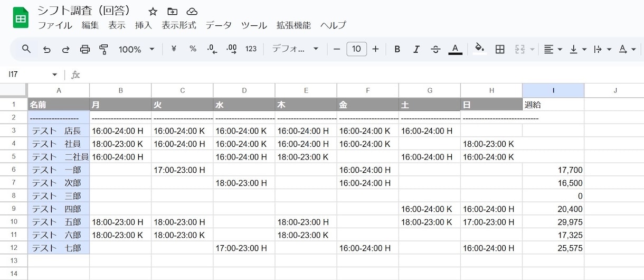The image size is (644, 280).
Task: Open the text rotation dropdown
Action: pyautogui.click(x=627, y=49)
